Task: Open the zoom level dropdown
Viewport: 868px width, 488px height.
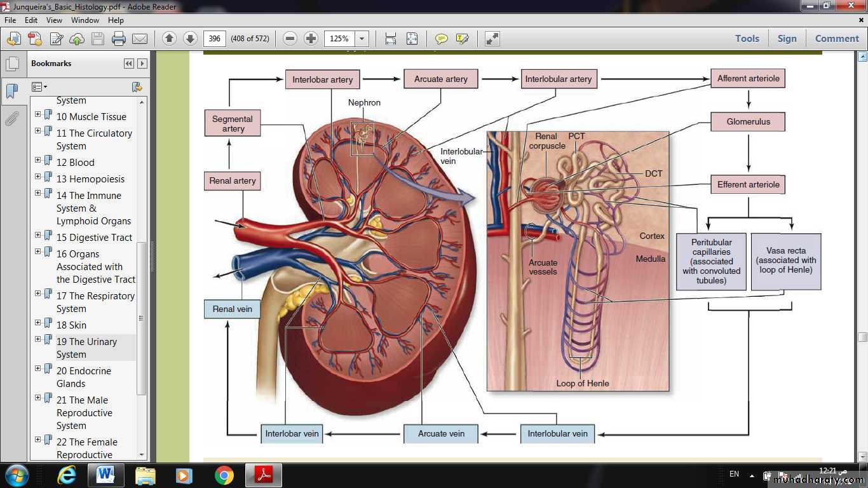Action: [x=362, y=39]
